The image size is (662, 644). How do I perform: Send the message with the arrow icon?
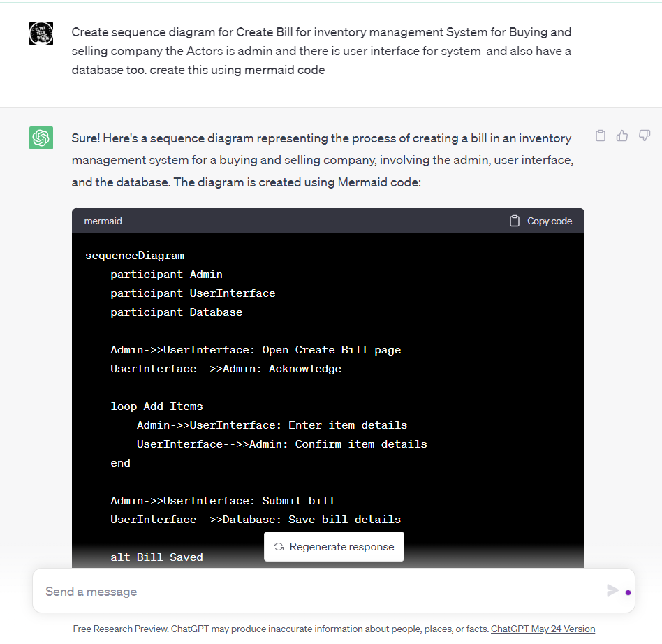coord(613,590)
